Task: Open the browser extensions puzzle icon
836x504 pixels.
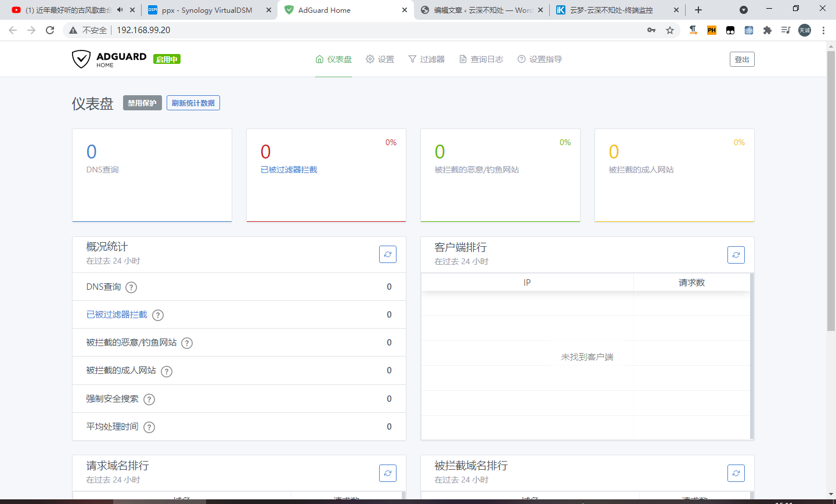Action: point(767,30)
